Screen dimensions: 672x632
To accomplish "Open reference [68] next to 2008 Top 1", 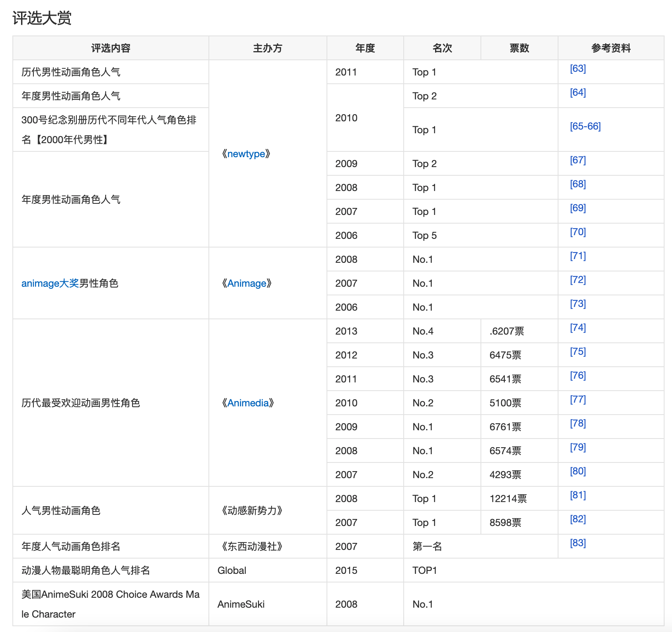I will [x=577, y=184].
